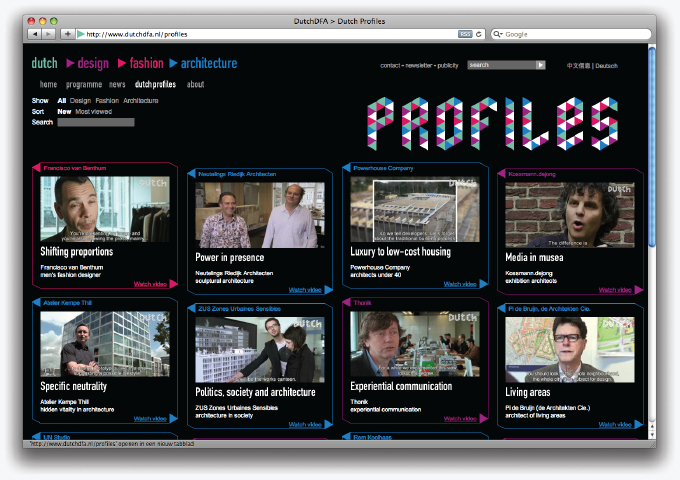The width and height of the screenshot is (680, 480).
Task: Click the 'Specific neutrality' card title
Action: pyautogui.click(x=73, y=386)
